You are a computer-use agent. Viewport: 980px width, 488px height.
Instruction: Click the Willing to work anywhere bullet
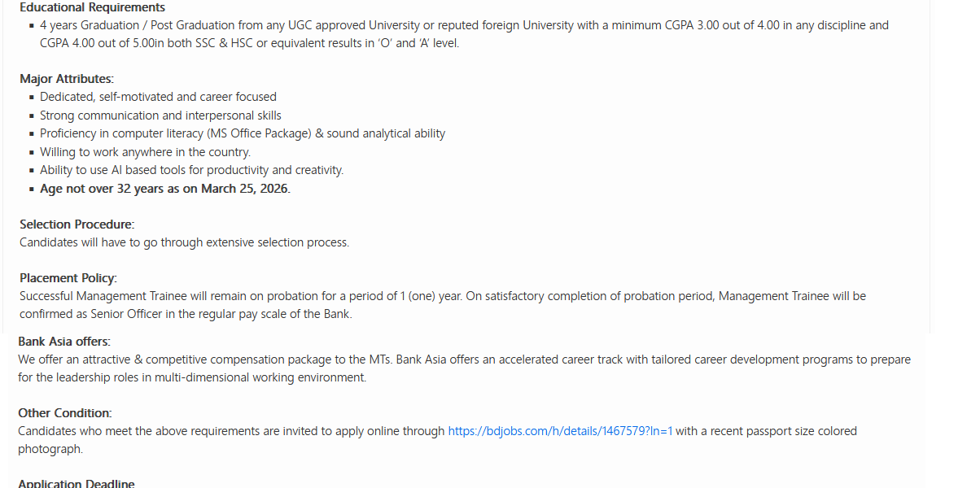pos(145,152)
